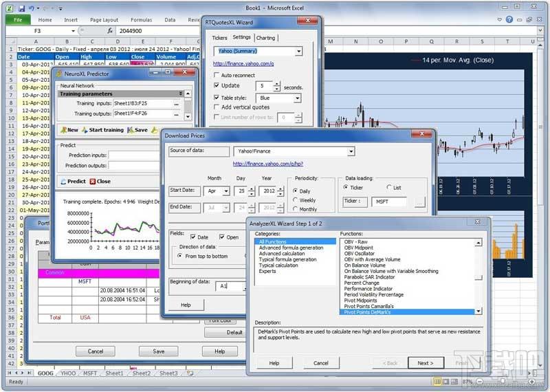Viewport: 550px width, 392px height.
Task: Switch to the Tickers tab in RTQuotesXL
Action: pyautogui.click(x=219, y=38)
